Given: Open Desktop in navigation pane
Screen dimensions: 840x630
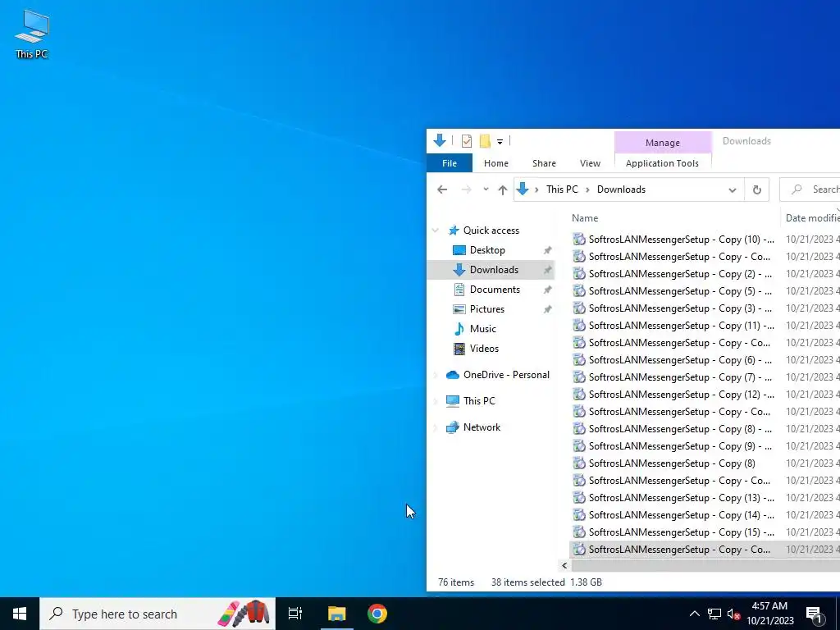Looking at the screenshot, I should 487,250.
